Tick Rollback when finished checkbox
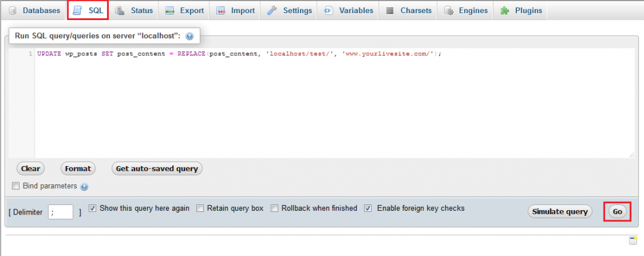644x256 pixels. (274, 208)
